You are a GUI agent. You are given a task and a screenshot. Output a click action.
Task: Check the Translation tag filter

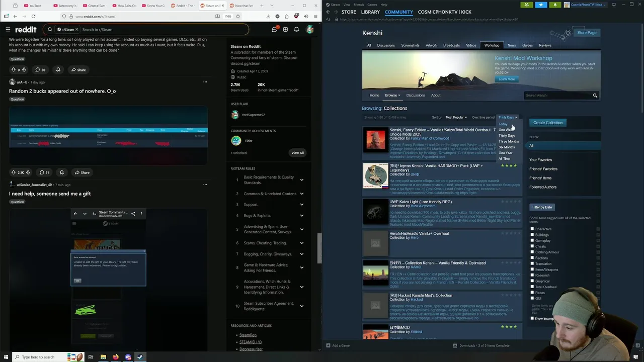pos(532,264)
